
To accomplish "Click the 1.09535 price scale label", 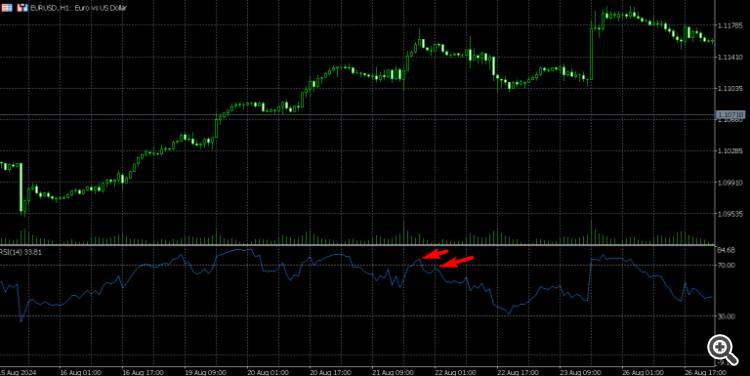I will pos(730,214).
